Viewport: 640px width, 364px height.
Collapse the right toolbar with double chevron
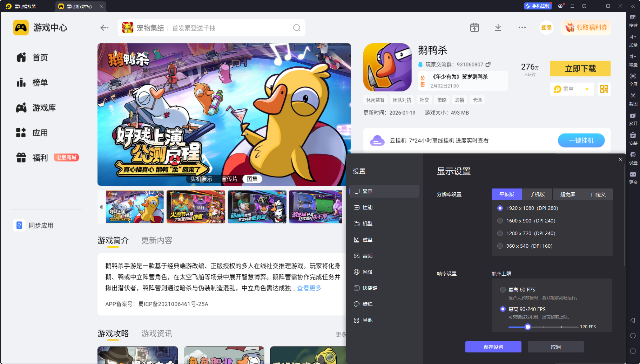point(633,6)
